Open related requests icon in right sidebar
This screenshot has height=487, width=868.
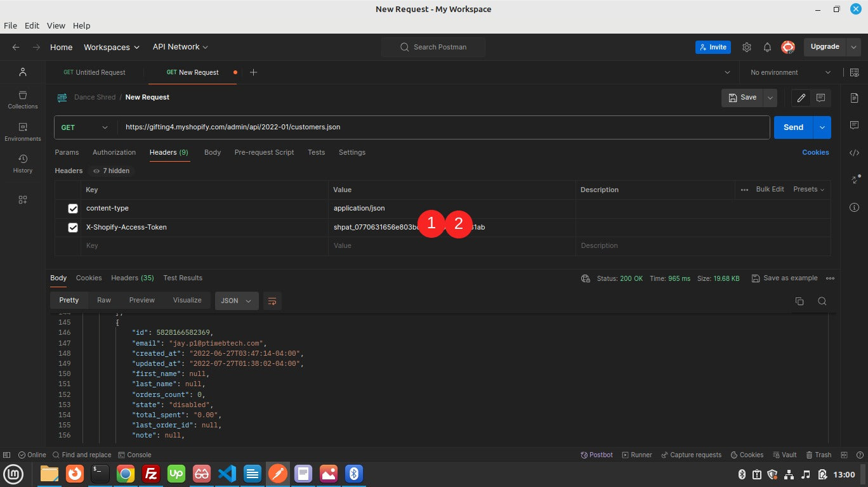pos(855,179)
